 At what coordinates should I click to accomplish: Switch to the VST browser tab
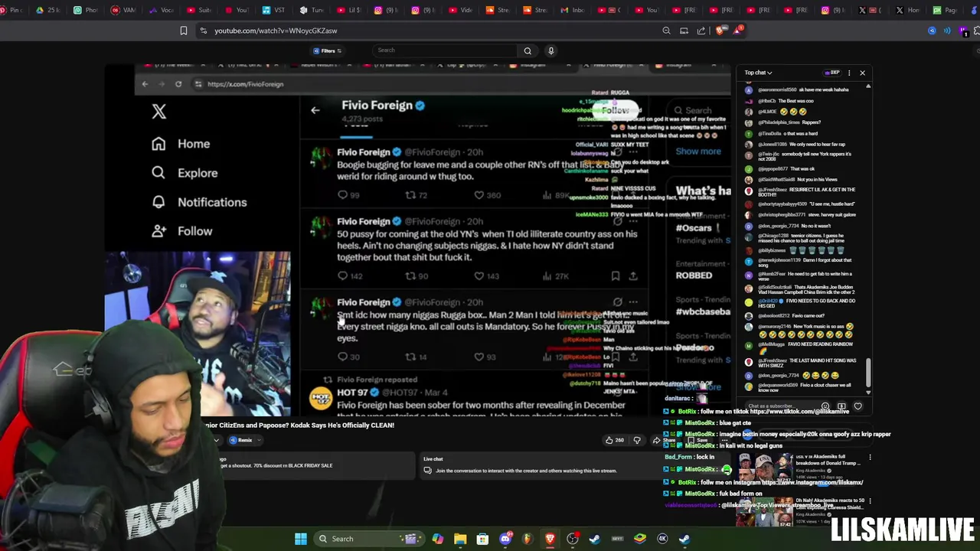click(x=274, y=10)
